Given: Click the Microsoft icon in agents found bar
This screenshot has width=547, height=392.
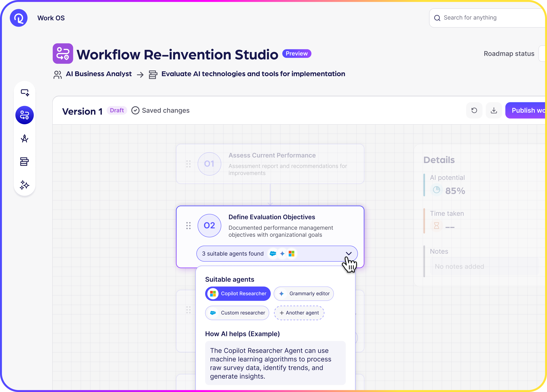Looking at the screenshot, I should [292, 253].
